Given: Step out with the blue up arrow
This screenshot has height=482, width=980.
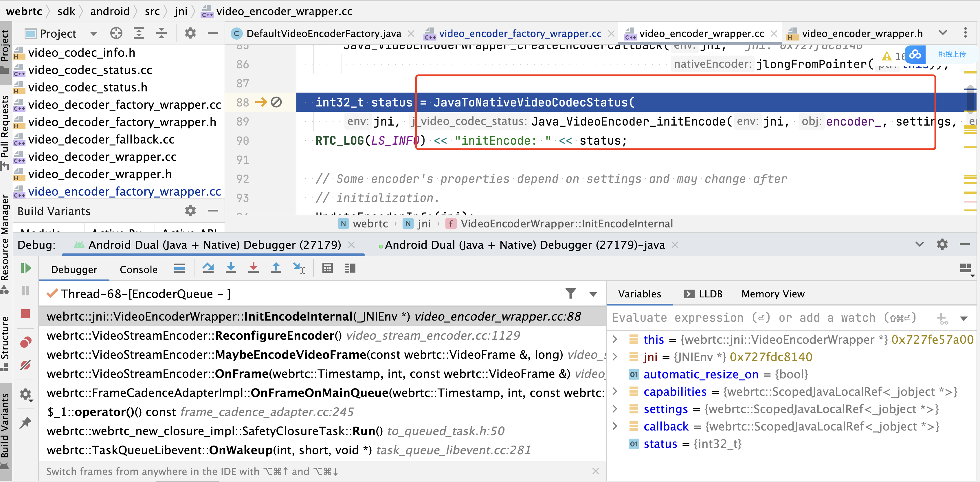Looking at the screenshot, I should (x=276, y=268).
